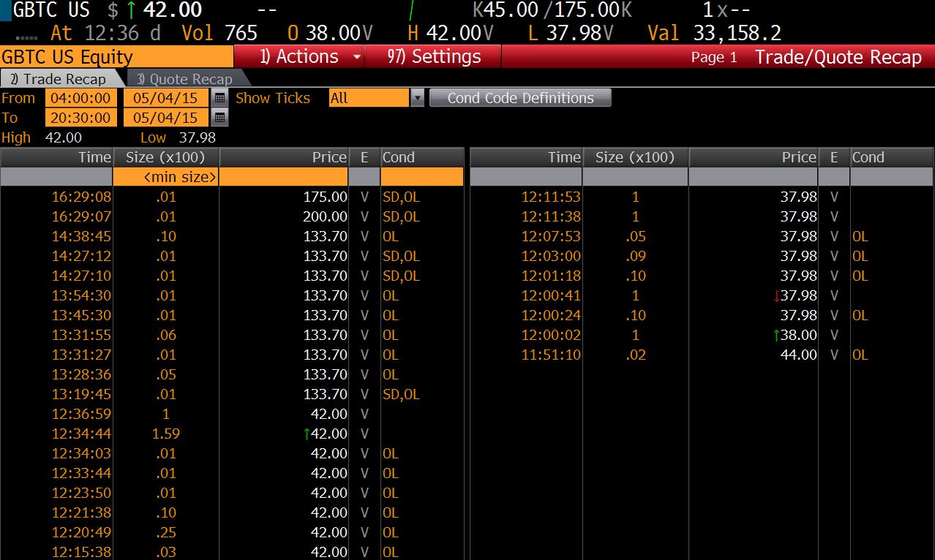Select the 175.00 price cell

[326, 197]
